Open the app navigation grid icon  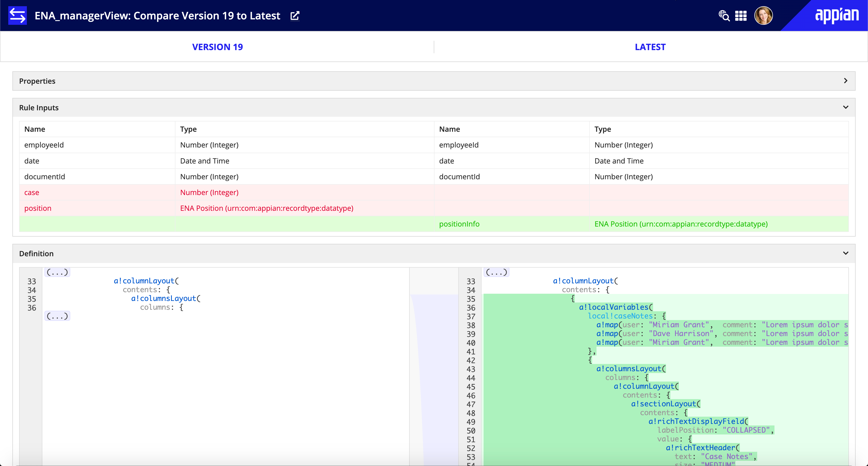tap(741, 15)
